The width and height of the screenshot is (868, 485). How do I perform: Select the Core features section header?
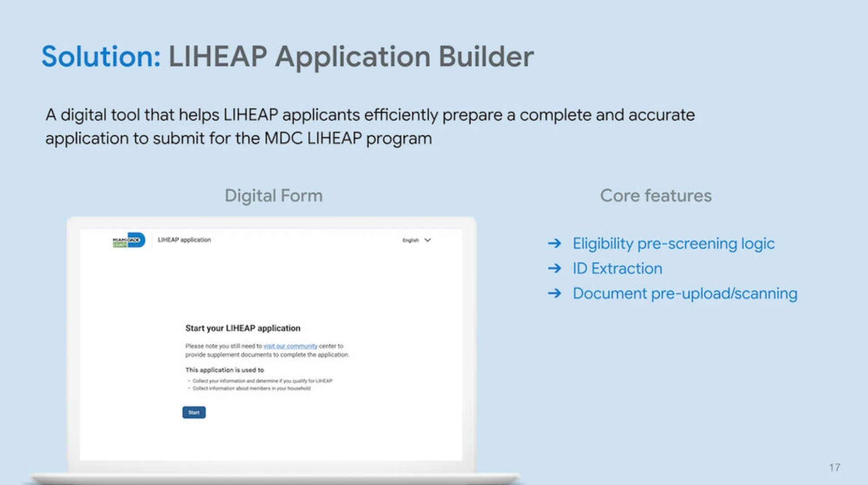click(x=656, y=195)
